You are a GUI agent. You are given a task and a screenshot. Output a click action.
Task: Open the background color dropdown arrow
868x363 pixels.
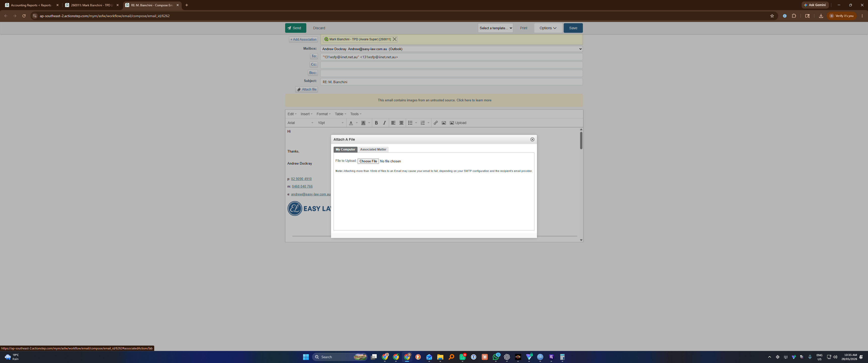pyautogui.click(x=369, y=123)
